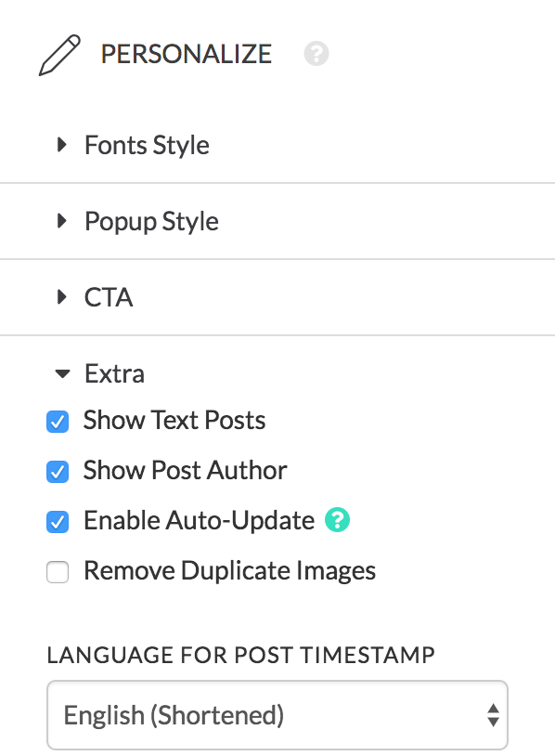Click the Language For Post Timestamp label
The height and width of the screenshot is (756, 555).
pyautogui.click(x=241, y=656)
